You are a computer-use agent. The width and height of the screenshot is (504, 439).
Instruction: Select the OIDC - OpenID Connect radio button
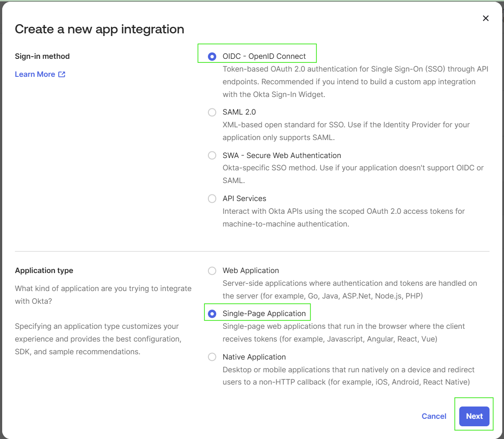tap(212, 57)
